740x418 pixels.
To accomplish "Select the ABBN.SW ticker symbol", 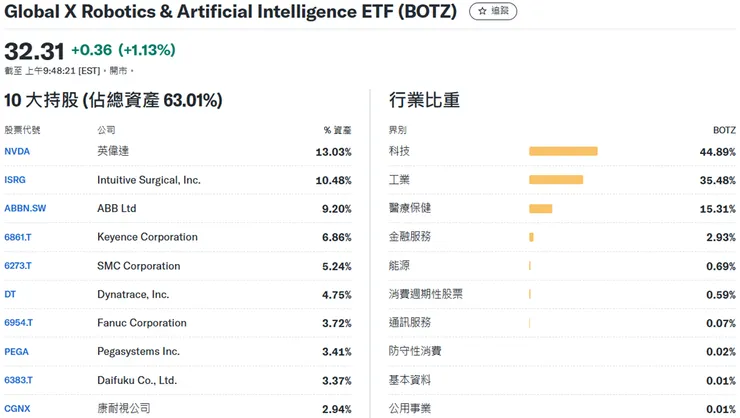I will [25, 209].
